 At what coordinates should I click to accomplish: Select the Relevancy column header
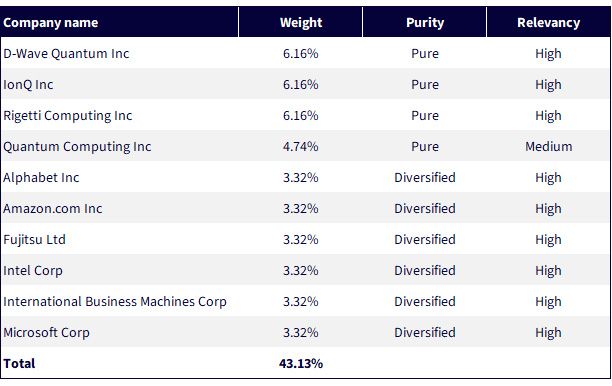coord(548,23)
